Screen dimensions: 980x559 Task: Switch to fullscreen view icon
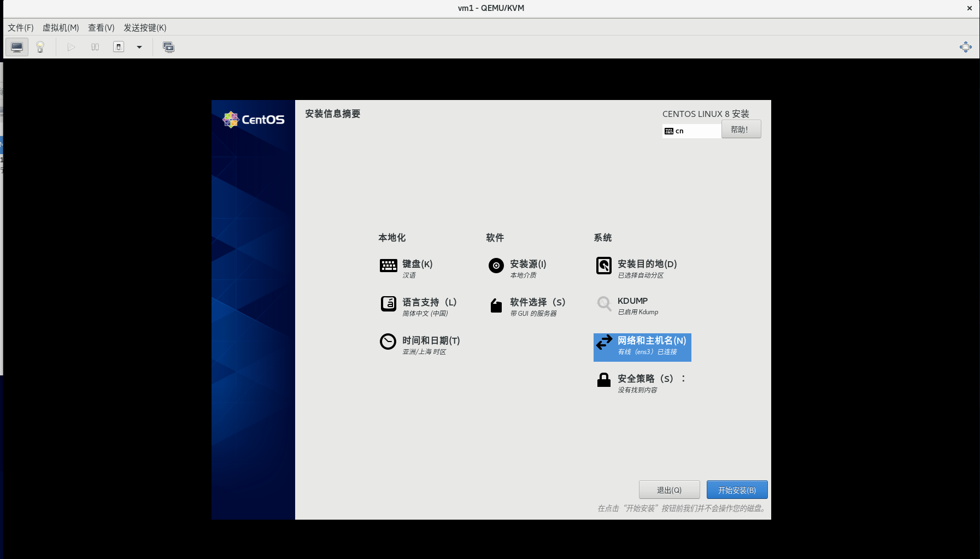966,47
